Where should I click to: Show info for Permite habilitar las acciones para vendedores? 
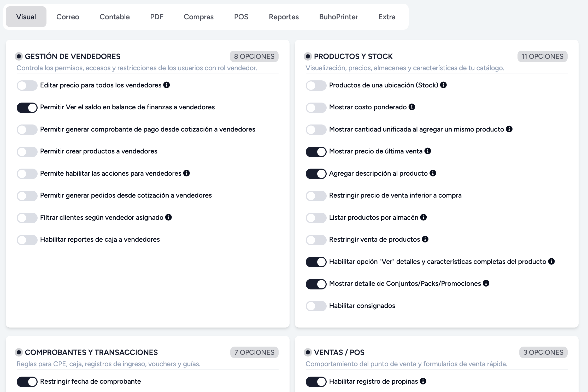[x=186, y=173]
